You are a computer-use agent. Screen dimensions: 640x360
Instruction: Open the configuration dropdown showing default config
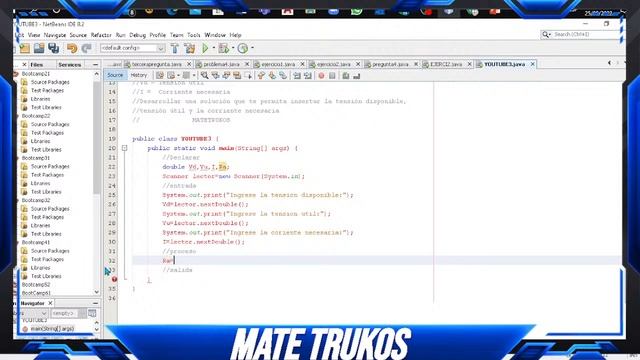133,48
